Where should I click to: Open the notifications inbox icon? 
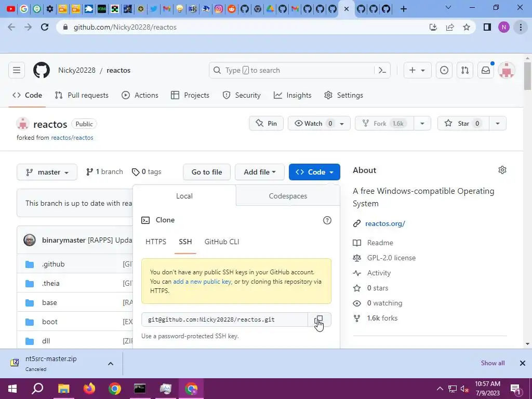(x=486, y=70)
